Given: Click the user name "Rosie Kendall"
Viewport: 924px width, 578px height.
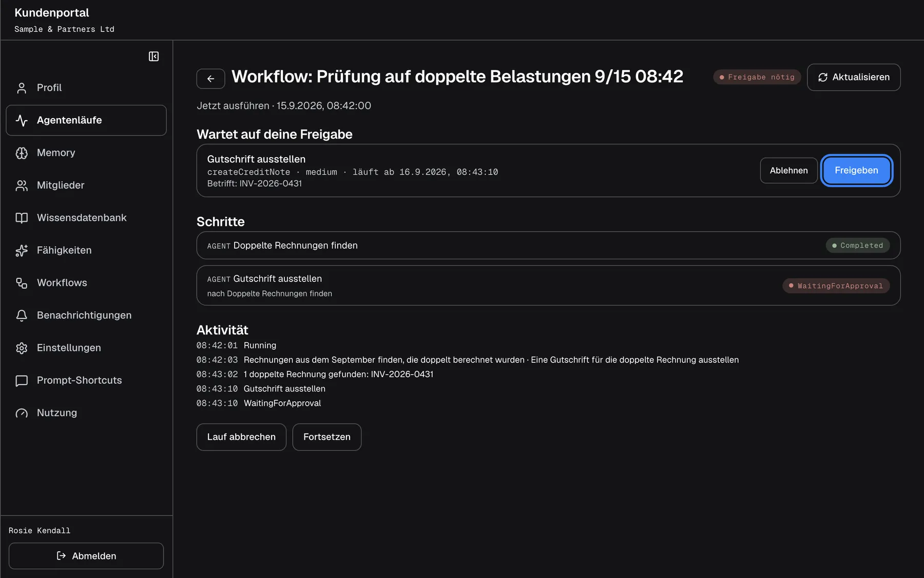Looking at the screenshot, I should [x=40, y=531].
